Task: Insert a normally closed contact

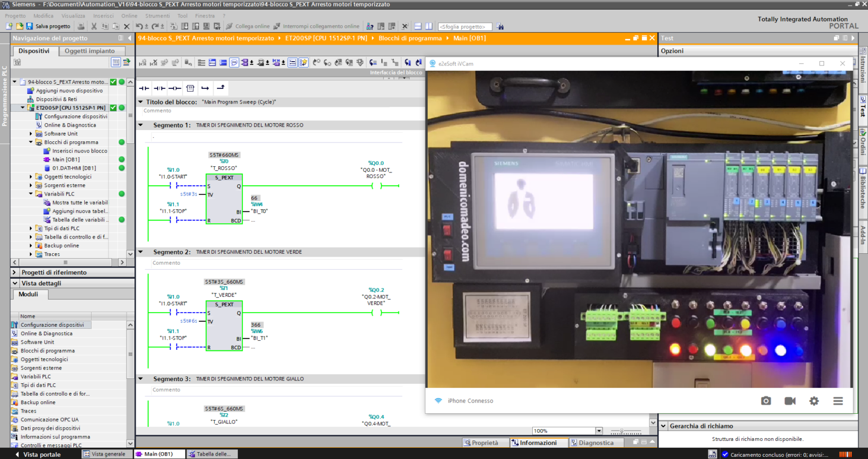Action: [x=160, y=88]
